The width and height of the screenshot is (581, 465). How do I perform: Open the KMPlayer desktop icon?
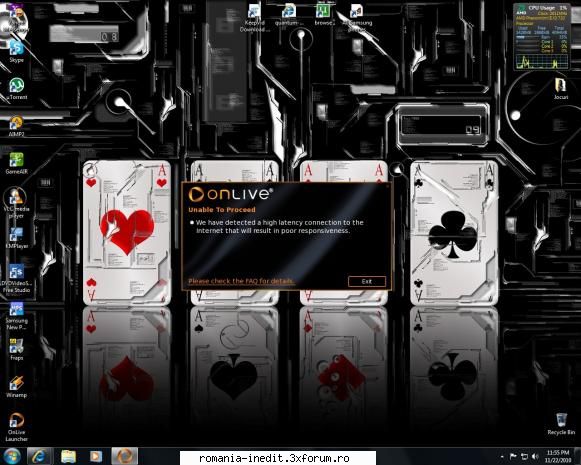click(16, 238)
